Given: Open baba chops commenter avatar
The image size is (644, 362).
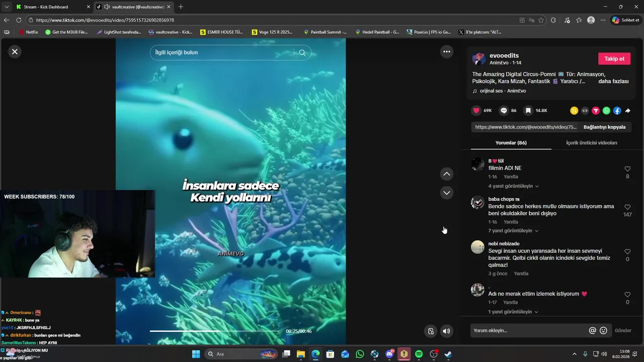Looking at the screenshot, I should click(477, 203).
